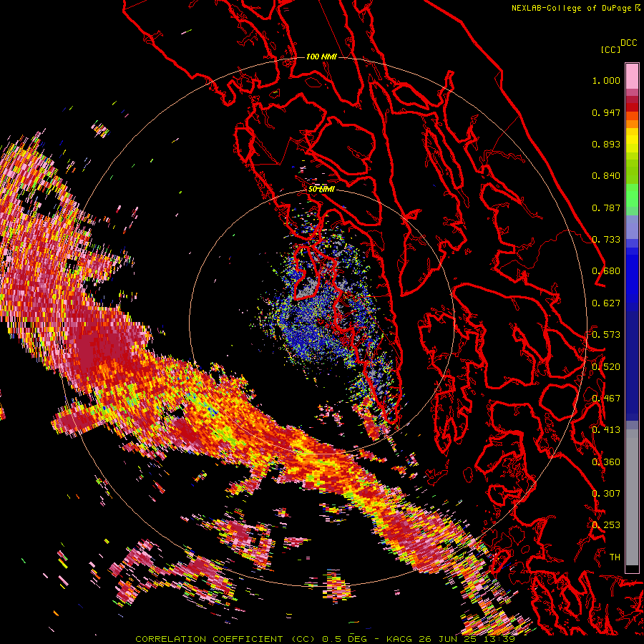Select the 0.520 scale value
This screenshot has height=644, width=644.
click(606, 367)
